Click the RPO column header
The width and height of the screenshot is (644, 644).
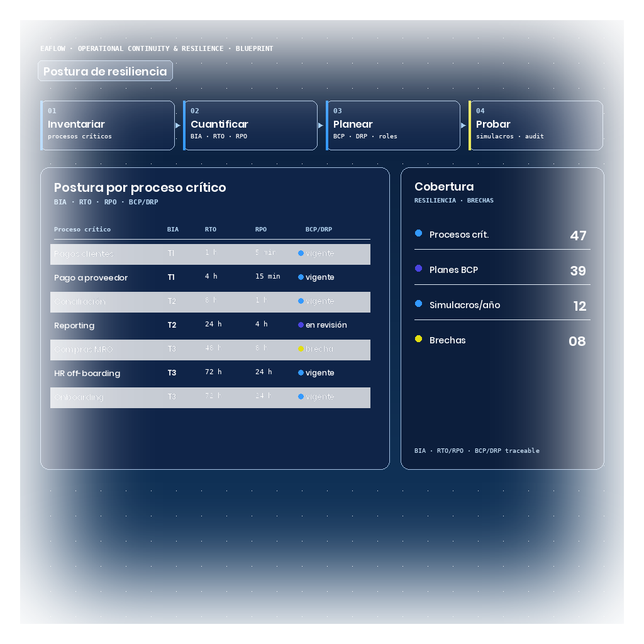[261, 229]
